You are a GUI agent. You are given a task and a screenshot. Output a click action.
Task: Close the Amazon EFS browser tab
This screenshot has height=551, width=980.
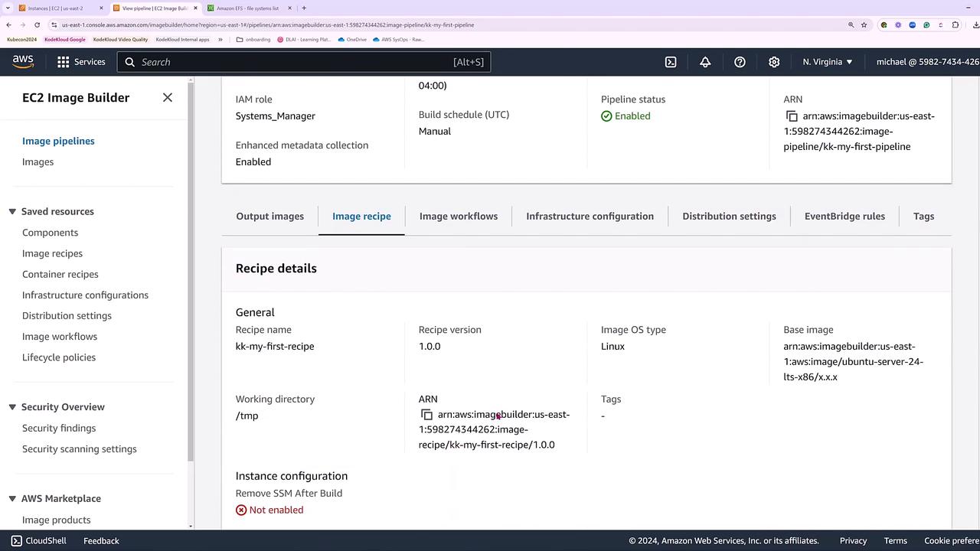coord(289,8)
